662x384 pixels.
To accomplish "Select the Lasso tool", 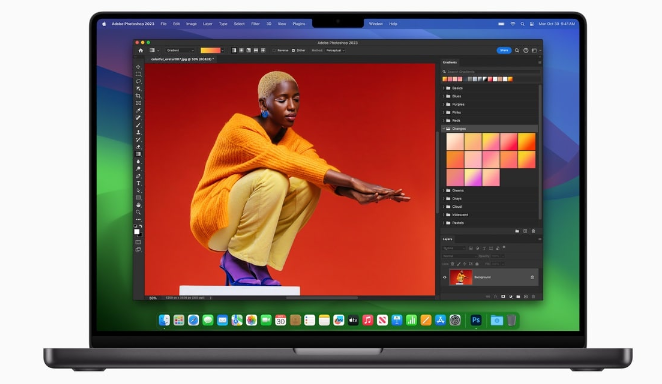I will click(x=138, y=81).
